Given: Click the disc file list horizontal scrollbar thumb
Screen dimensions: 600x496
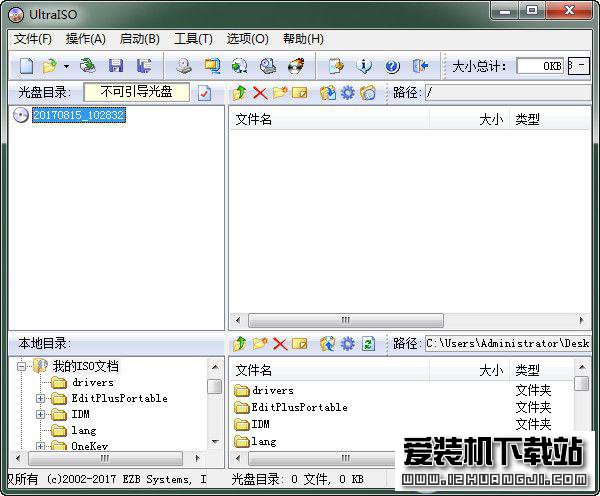Looking at the screenshot, I should pyautogui.click(x=346, y=320).
